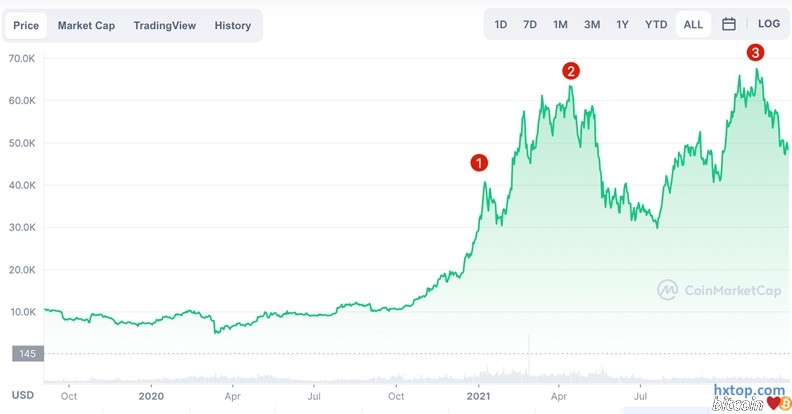This screenshot has height=414, width=792.
Task: Select the 7D time range
Action: tap(530, 24)
